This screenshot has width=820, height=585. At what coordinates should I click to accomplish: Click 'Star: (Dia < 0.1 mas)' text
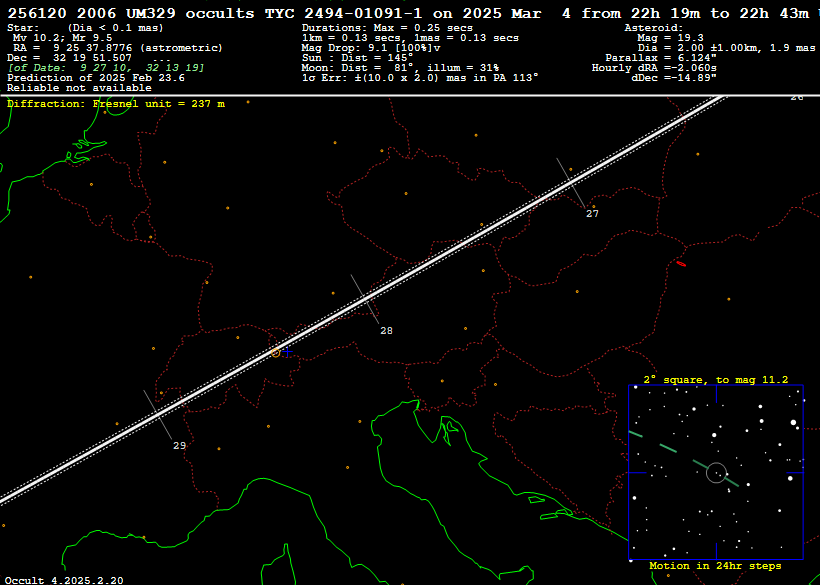click(85, 28)
